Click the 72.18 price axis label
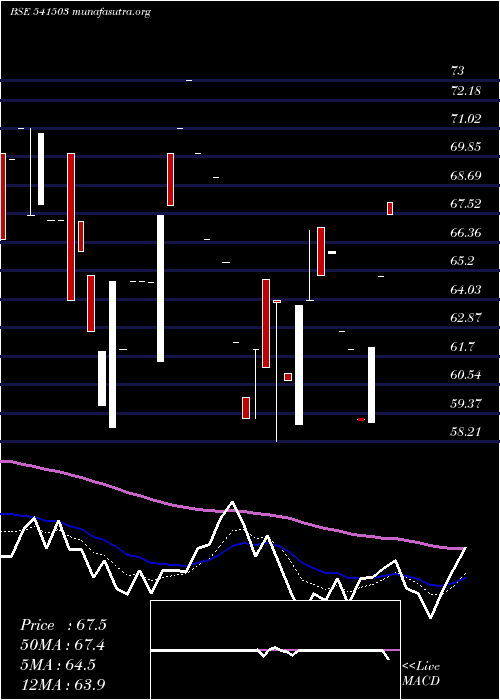This screenshot has width=500, height=700. click(x=466, y=91)
